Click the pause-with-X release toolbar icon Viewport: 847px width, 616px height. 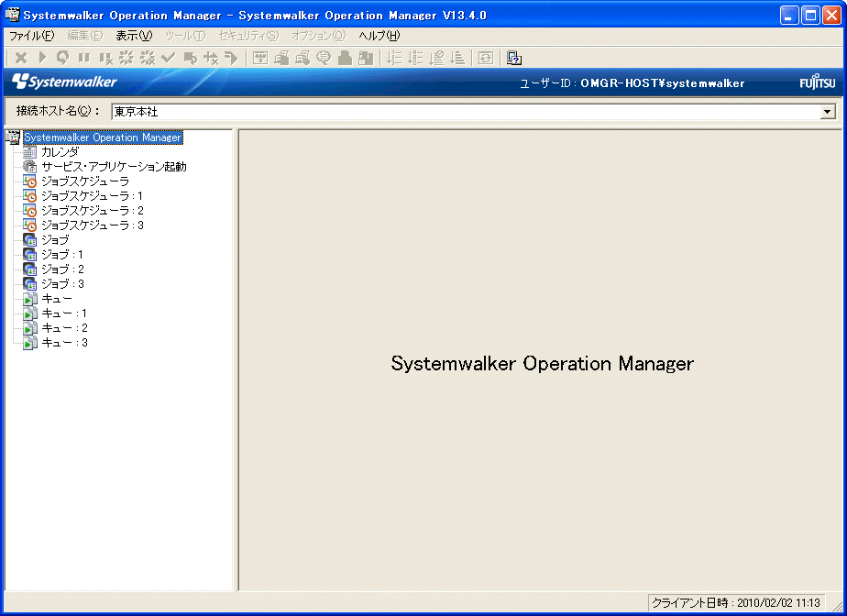[x=105, y=57]
